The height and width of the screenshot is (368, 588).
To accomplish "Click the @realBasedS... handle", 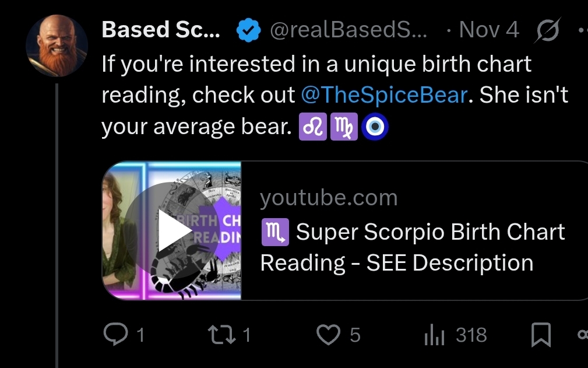I will tap(348, 30).
